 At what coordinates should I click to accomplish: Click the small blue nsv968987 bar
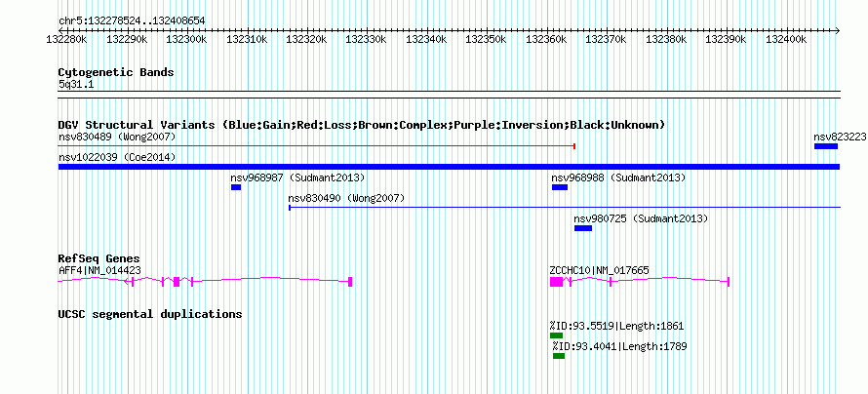coord(236,187)
